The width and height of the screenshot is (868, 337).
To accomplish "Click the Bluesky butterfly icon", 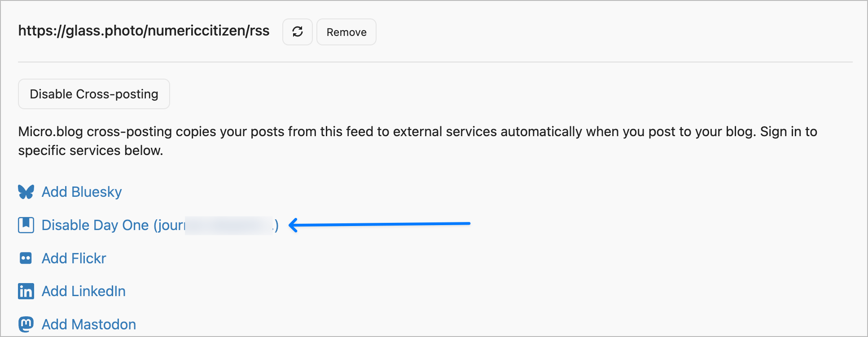I will (26, 192).
